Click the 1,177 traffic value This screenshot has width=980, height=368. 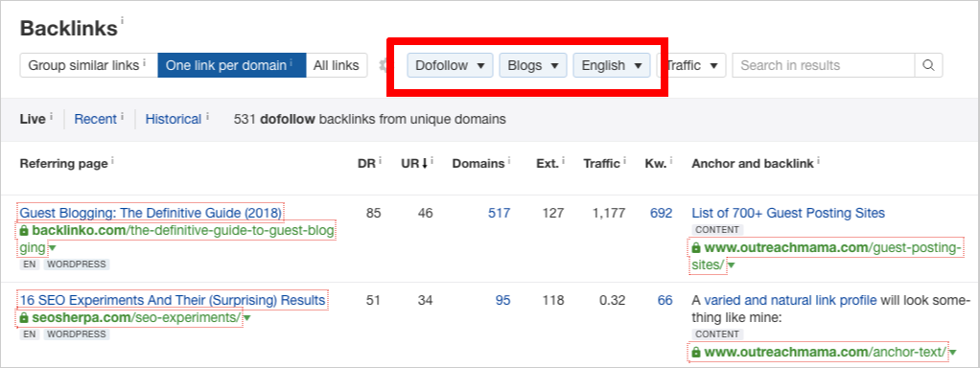609,213
